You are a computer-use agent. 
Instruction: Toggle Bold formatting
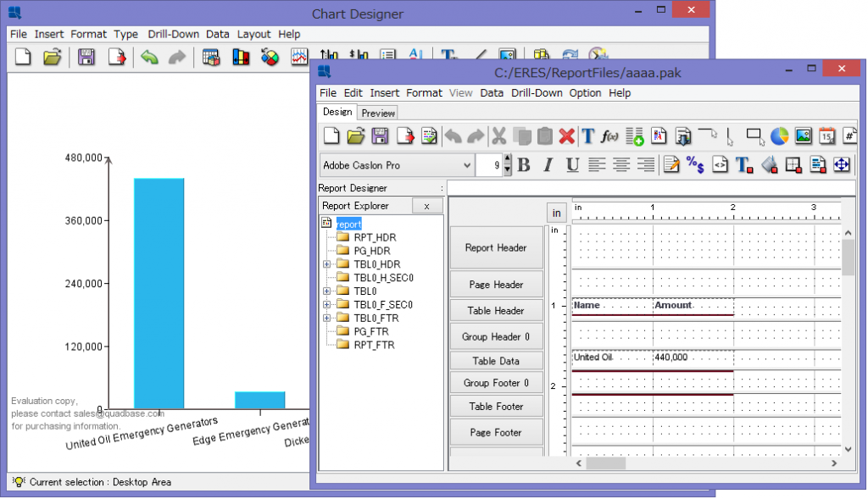(524, 165)
